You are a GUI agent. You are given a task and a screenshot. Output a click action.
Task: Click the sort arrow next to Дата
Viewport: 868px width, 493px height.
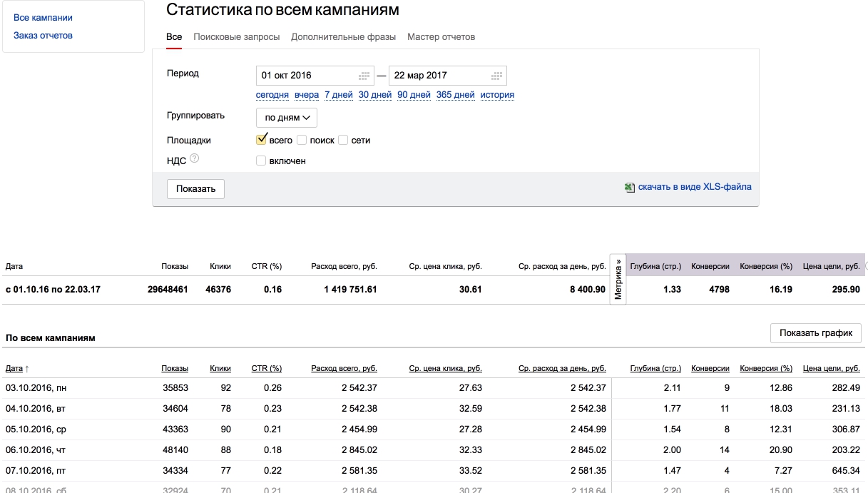point(27,369)
